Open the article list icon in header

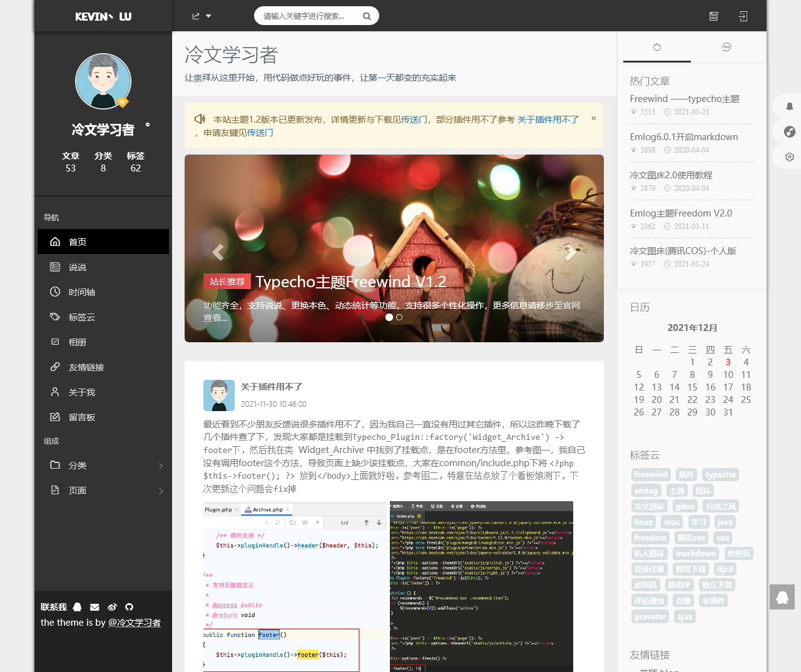pyautogui.click(x=713, y=16)
